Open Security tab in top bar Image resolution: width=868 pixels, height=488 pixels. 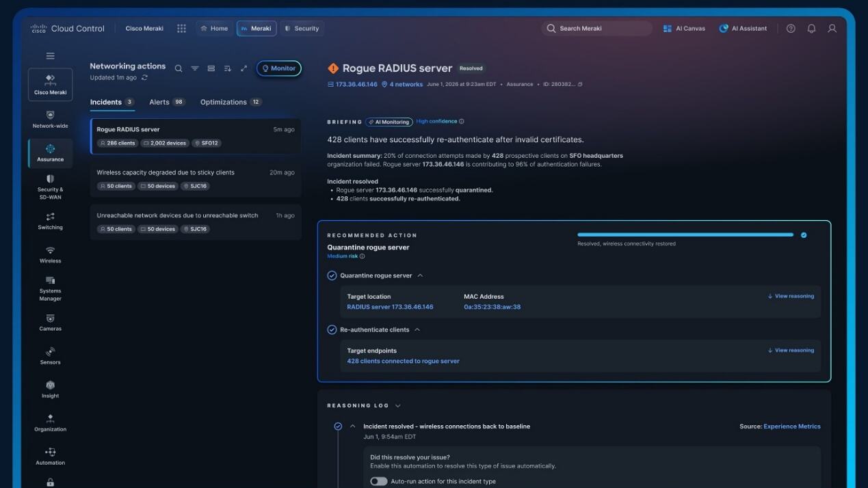302,29
